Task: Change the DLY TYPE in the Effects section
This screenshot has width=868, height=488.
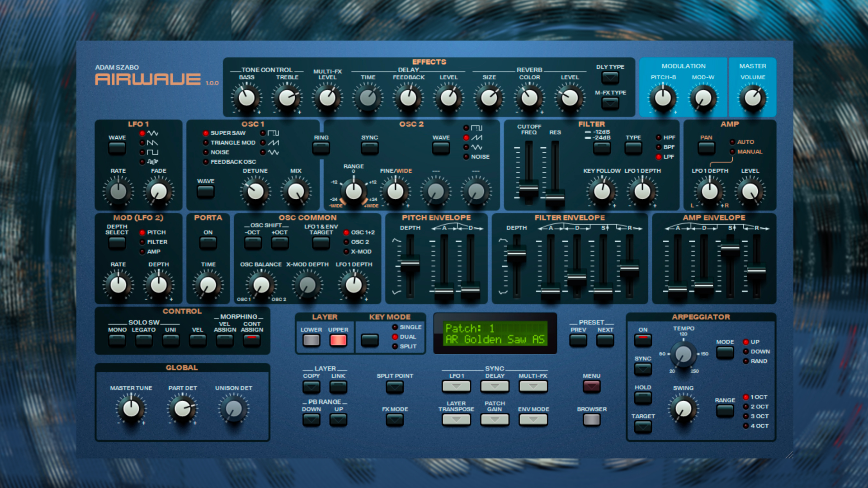Action: (x=611, y=78)
